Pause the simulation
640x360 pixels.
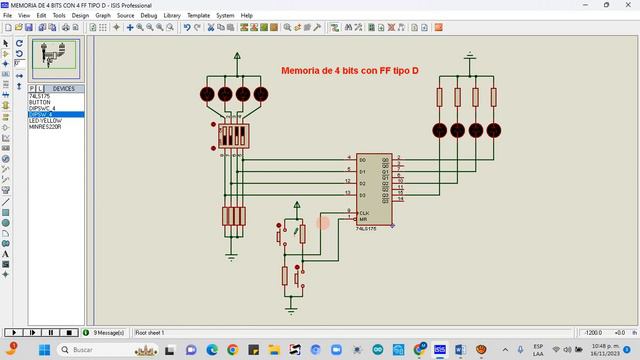tap(51, 333)
